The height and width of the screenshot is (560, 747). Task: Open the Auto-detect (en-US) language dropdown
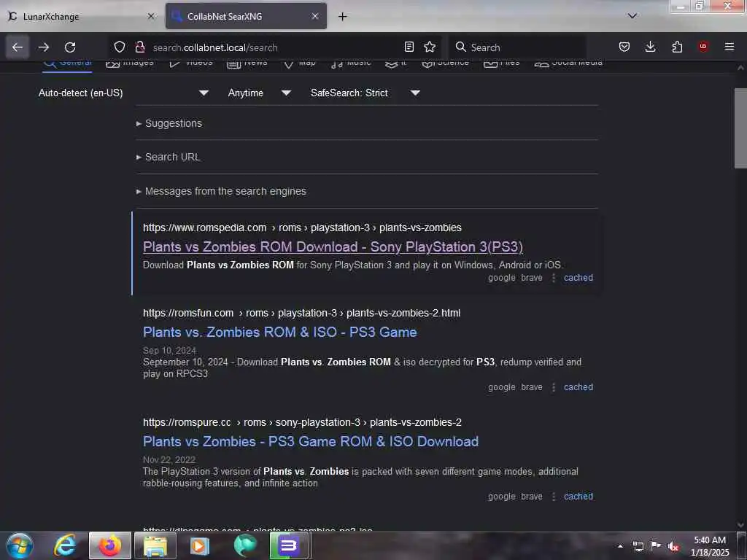[124, 93]
